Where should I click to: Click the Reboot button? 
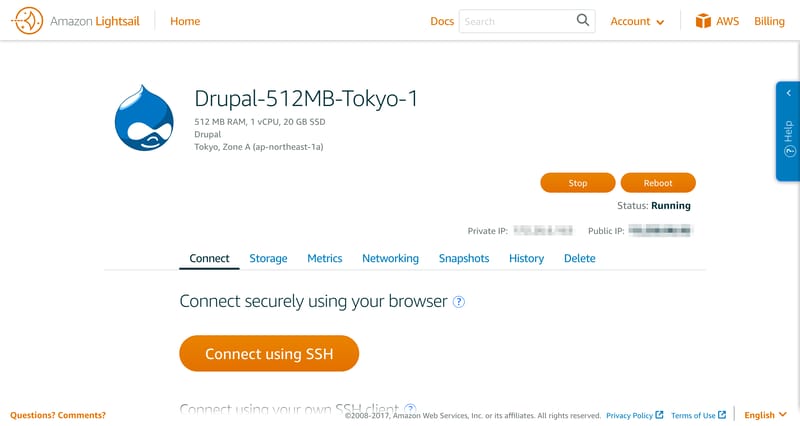click(x=658, y=183)
